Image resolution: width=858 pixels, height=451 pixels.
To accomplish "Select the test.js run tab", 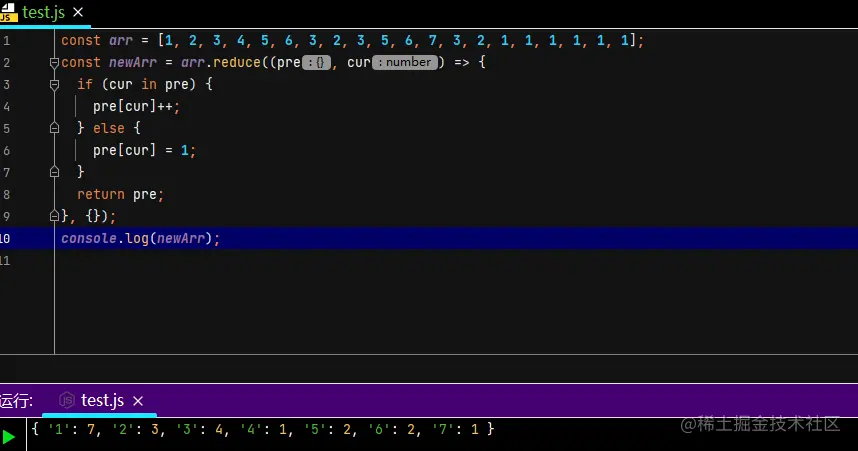I will click(x=102, y=401).
